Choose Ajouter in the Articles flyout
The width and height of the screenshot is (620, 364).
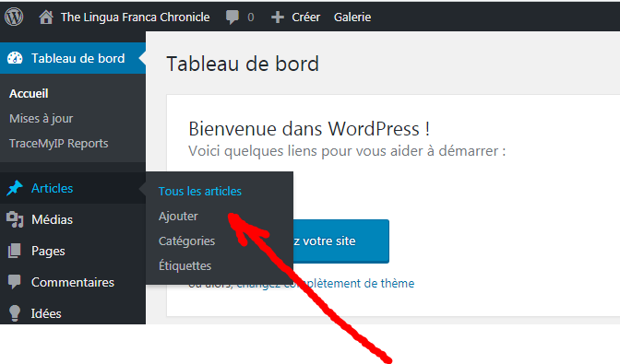click(x=178, y=217)
